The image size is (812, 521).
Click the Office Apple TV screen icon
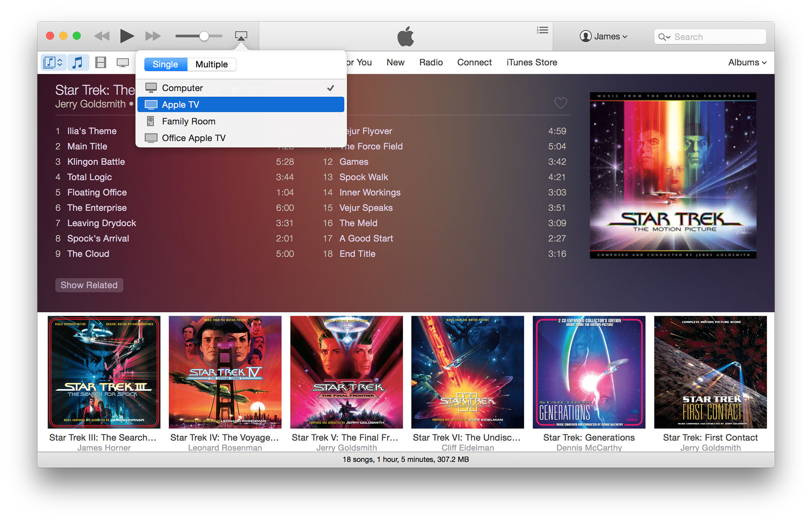pyautogui.click(x=151, y=138)
